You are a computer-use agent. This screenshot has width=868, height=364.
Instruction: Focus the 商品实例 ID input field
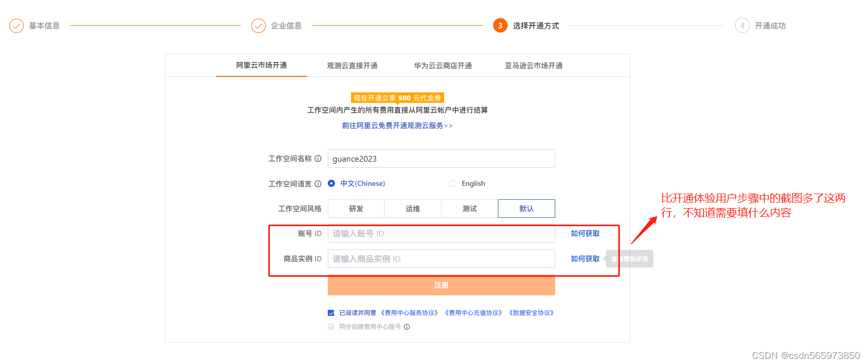(441, 259)
